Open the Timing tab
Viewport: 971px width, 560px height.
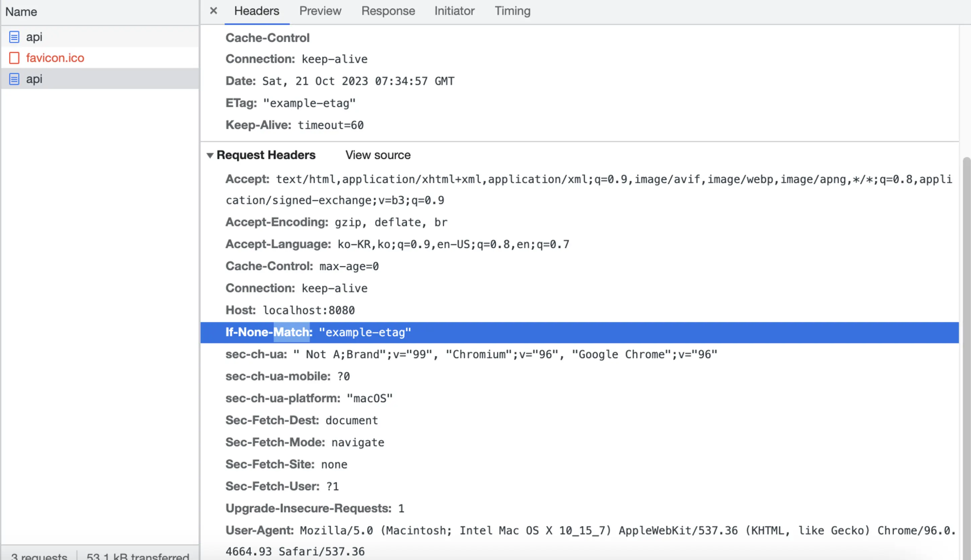coord(512,10)
